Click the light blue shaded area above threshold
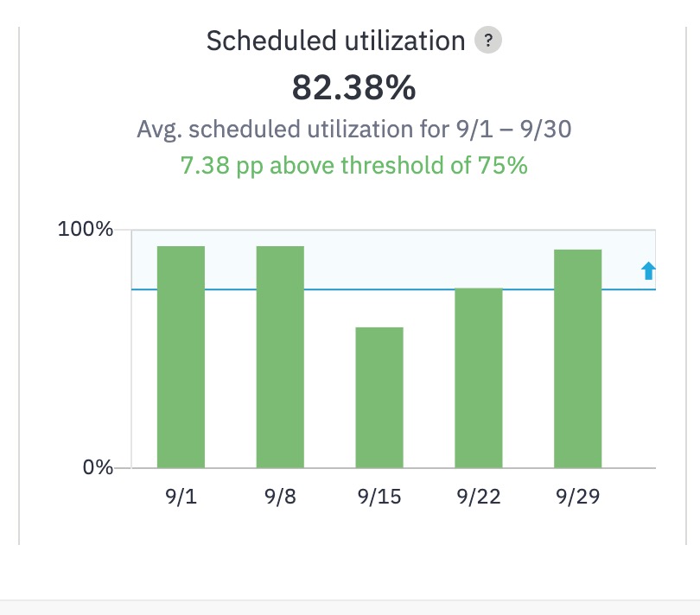700x615 pixels. [393, 259]
